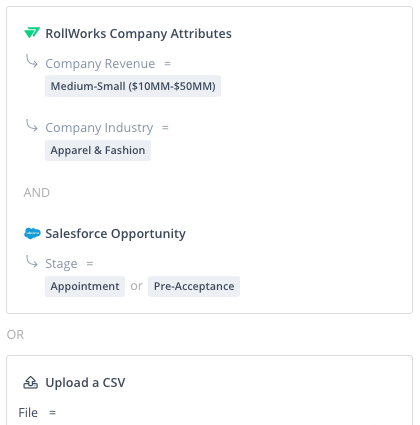Click the RollWorks Company Attributes heading
Screen dimensions: 420x425
tap(138, 34)
